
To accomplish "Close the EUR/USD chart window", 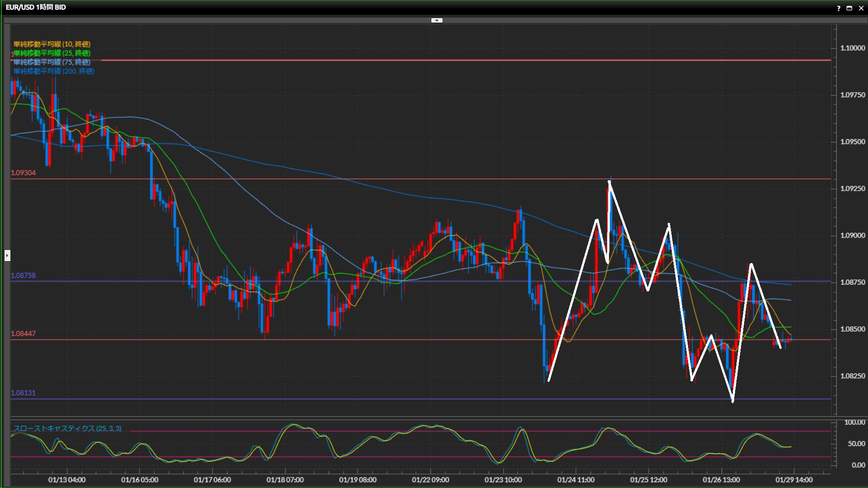I will (860, 8).
